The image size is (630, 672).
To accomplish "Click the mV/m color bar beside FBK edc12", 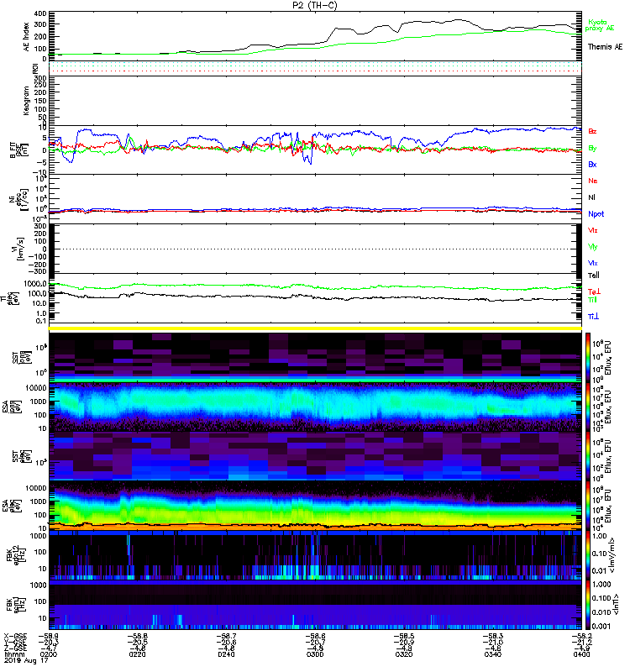I will point(588,555).
